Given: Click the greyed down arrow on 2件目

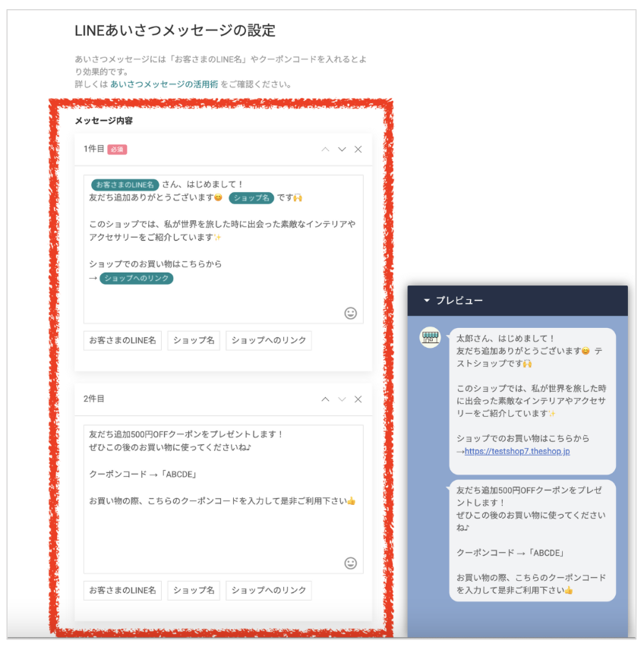Looking at the screenshot, I should [x=342, y=399].
